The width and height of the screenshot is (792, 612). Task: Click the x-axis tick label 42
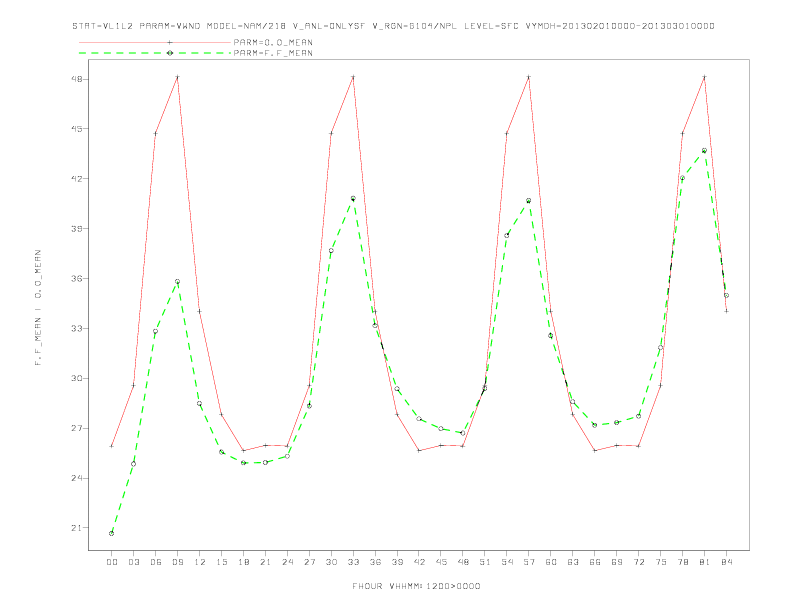(419, 562)
